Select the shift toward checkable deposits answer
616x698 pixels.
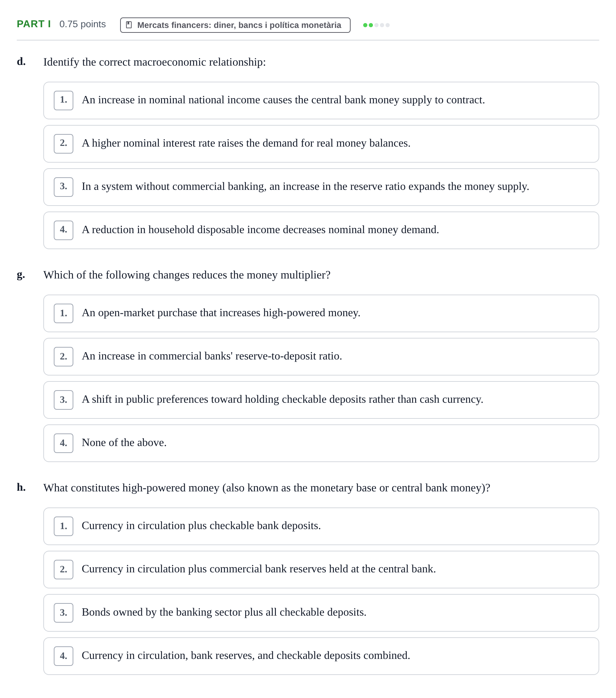pyautogui.click(x=321, y=400)
